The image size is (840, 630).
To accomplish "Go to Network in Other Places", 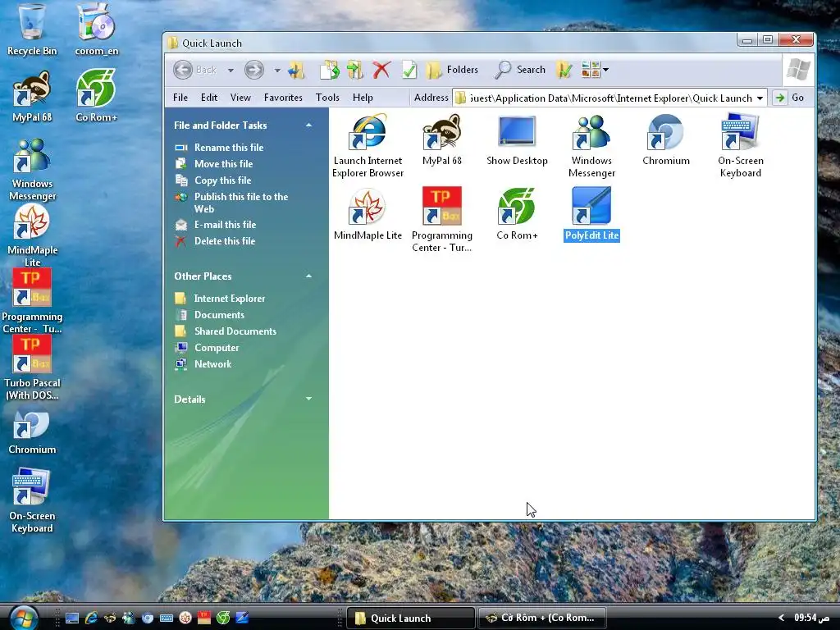I will click(212, 364).
